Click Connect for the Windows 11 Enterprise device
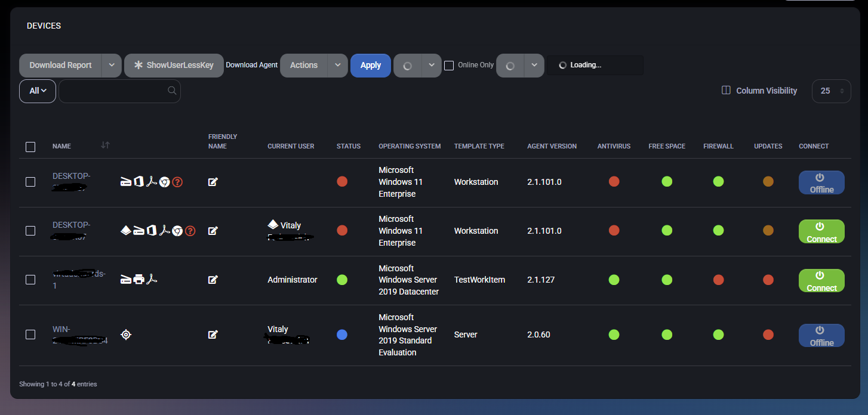Screen dimensions: 868x415 point(821,231)
